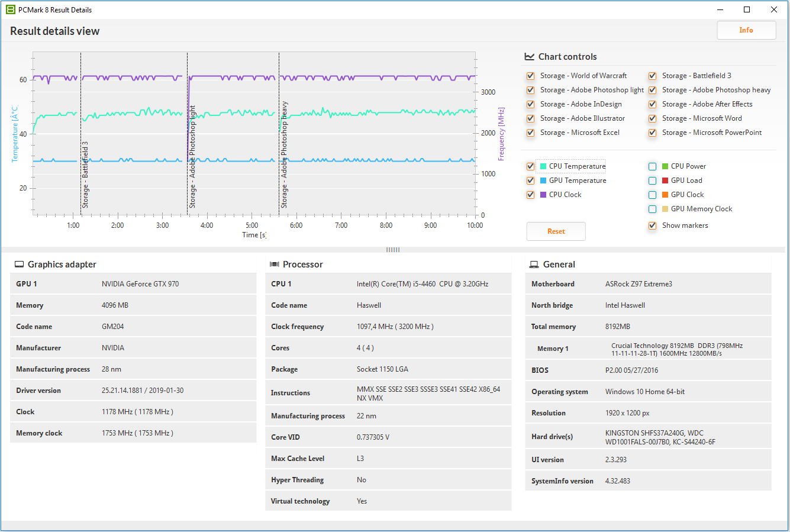Disable Storage - Microsoft Word marker
This screenshot has width=790, height=532.
point(652,118)
